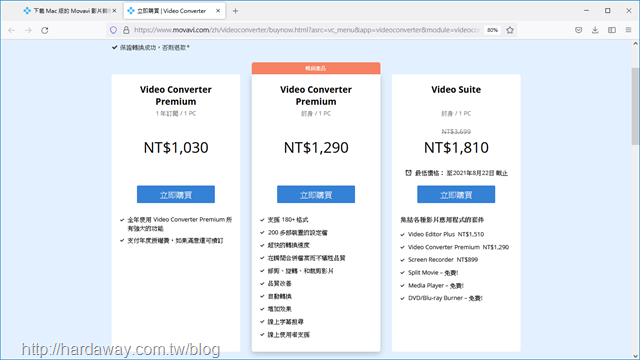
Task: Buy the NT$1,810 Video Suite
Action: (x=456, y=195)
